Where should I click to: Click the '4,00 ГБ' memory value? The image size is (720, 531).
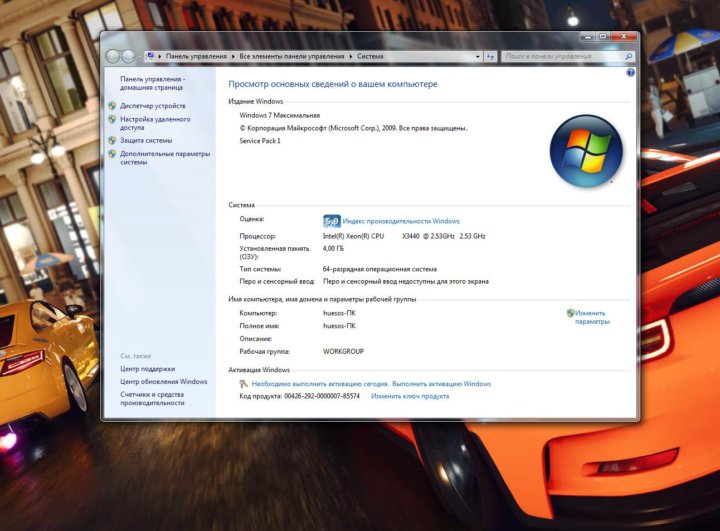tap(333, 249)
